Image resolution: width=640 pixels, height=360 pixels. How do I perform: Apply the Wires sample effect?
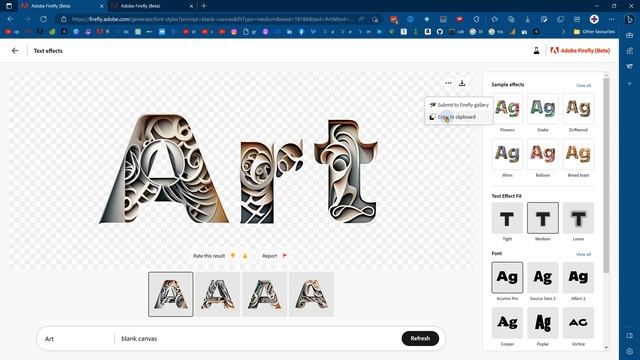pyautogui.click(x=507, y=154)
